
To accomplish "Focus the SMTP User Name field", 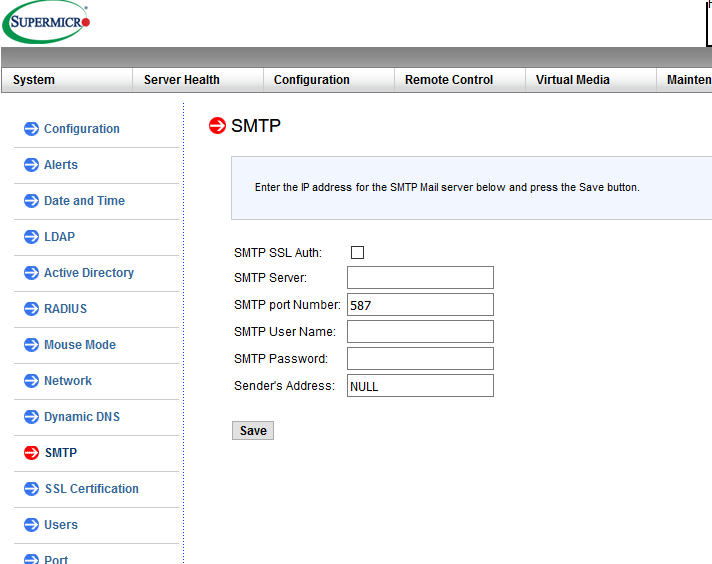I will [420, 331].
